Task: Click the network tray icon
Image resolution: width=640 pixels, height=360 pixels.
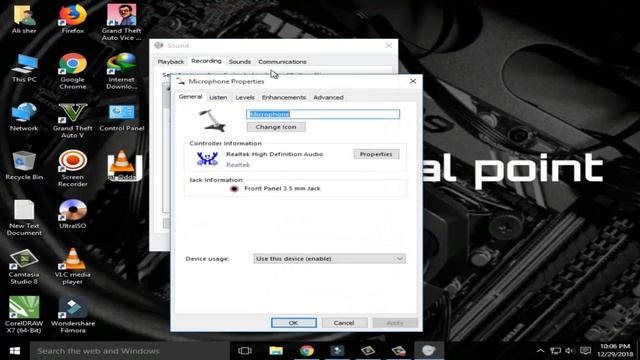Action: pyautogui.click(x=555, y=351)
